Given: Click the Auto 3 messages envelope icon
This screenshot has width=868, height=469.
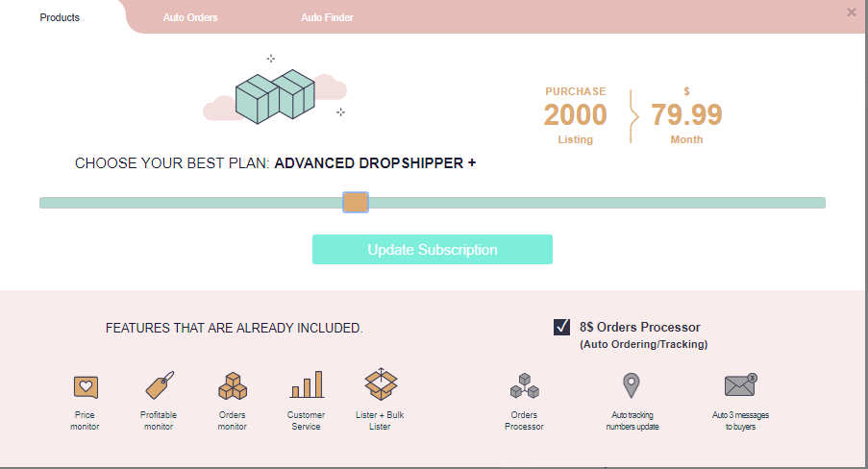Looking at the screenshot, I should [739, 385].
